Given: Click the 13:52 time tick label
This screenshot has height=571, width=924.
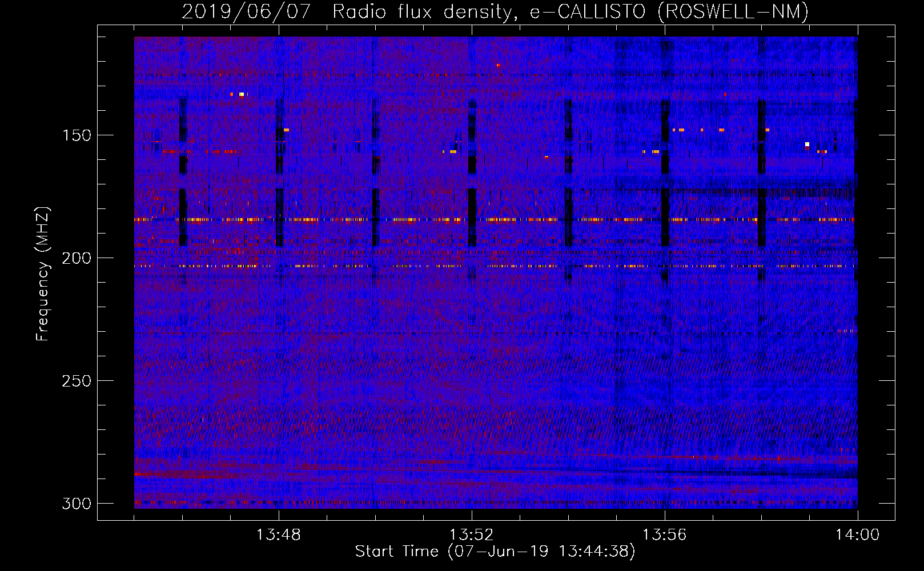Looking at the screenshot, I should pyautogui.click(x=472, y=534).
